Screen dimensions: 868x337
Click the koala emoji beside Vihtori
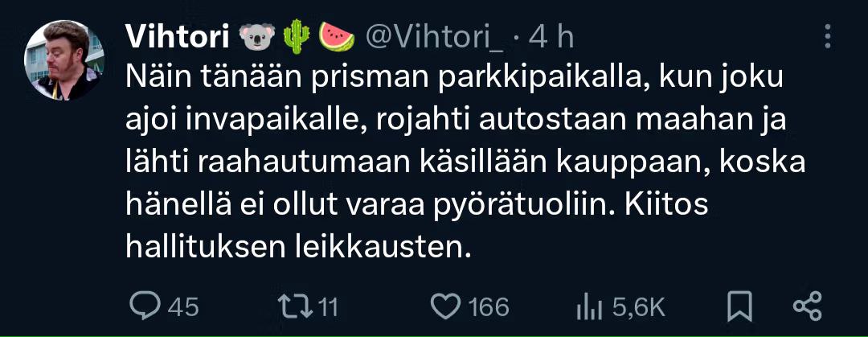click(x=257, y=38)
